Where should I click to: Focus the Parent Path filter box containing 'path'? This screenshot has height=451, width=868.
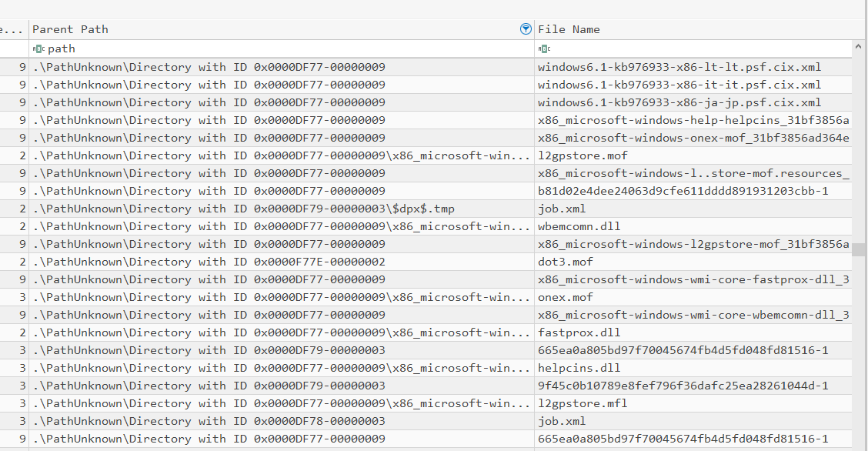tap(281, 48)
